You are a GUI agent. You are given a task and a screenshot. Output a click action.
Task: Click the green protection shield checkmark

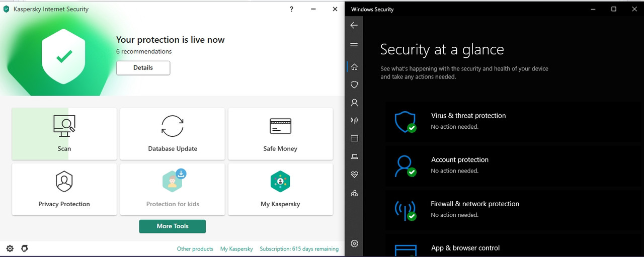point(64,57)
